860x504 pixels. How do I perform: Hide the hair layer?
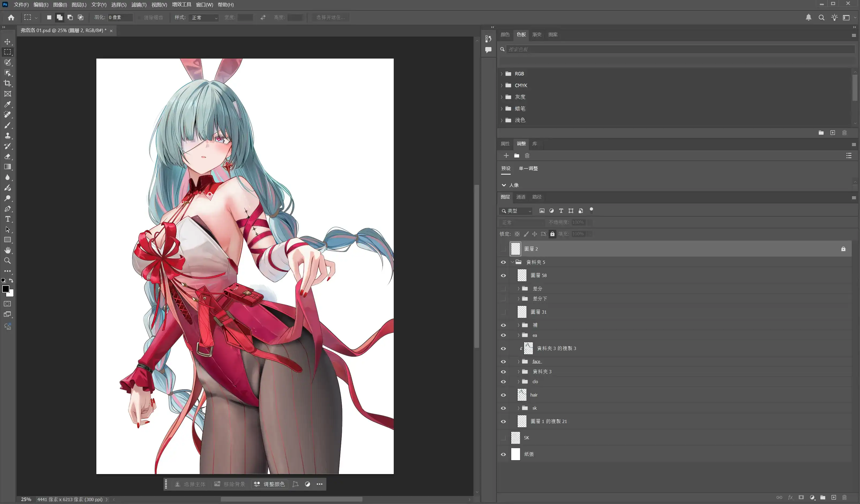click(x=503, y=395)
